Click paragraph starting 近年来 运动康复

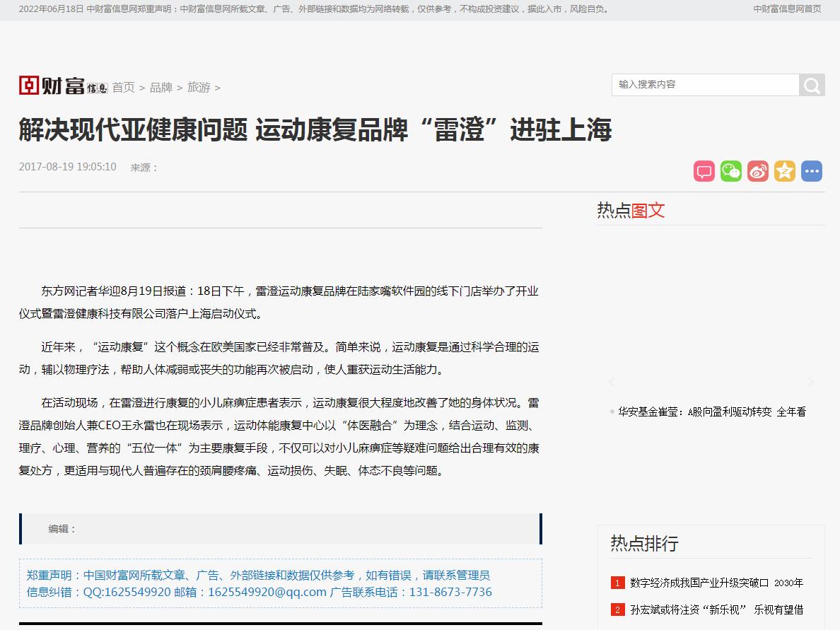click(x=279, y=358)
